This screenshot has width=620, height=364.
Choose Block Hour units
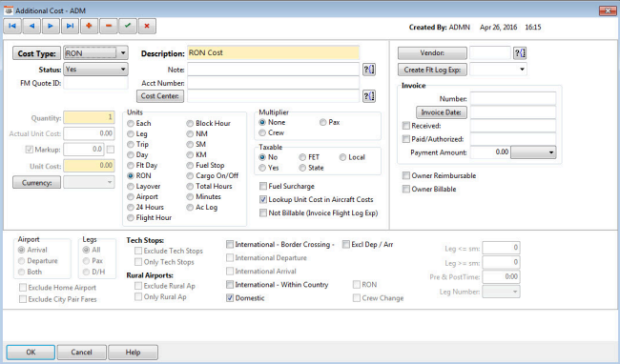[x=190, y=124]
